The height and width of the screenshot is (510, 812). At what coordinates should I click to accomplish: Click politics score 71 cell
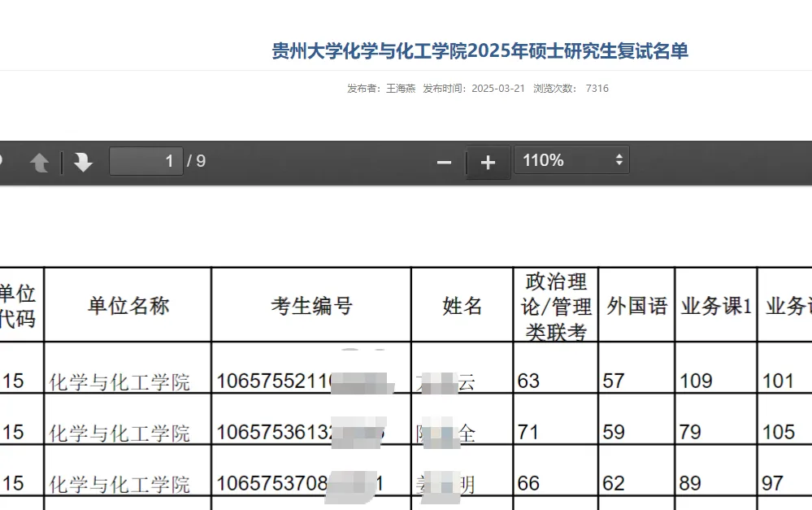click(556, 419)
